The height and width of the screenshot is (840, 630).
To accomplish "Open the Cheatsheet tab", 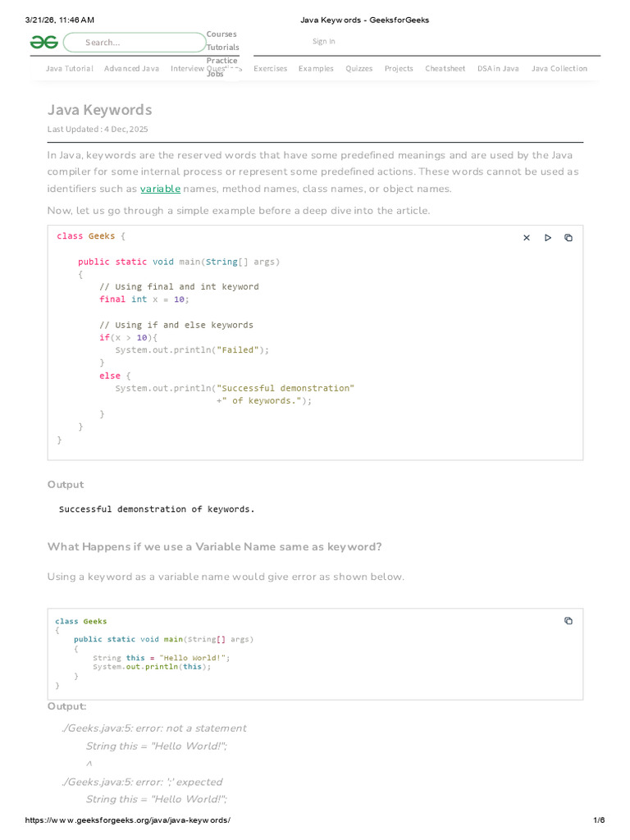I will click(x=445, y=69).
